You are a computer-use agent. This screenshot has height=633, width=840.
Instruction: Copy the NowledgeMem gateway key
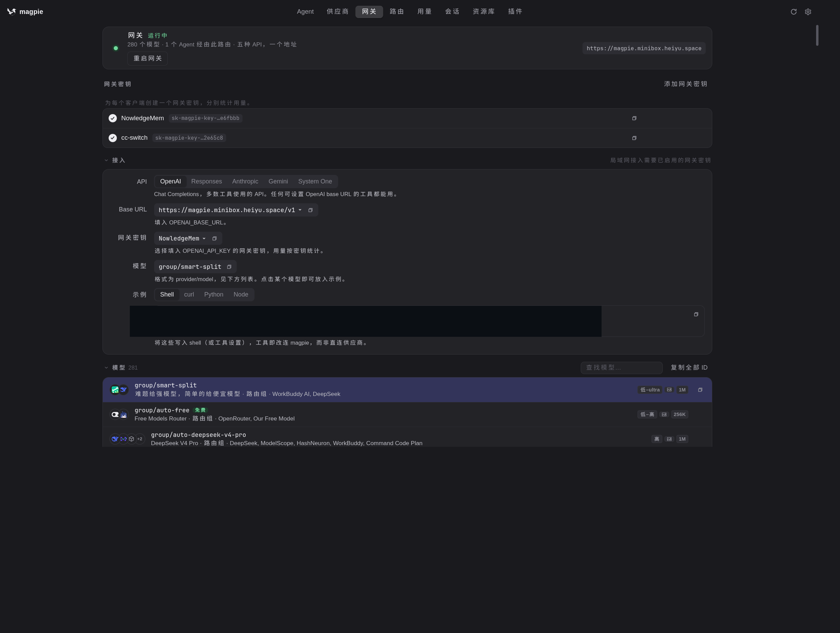click(634, 118)
